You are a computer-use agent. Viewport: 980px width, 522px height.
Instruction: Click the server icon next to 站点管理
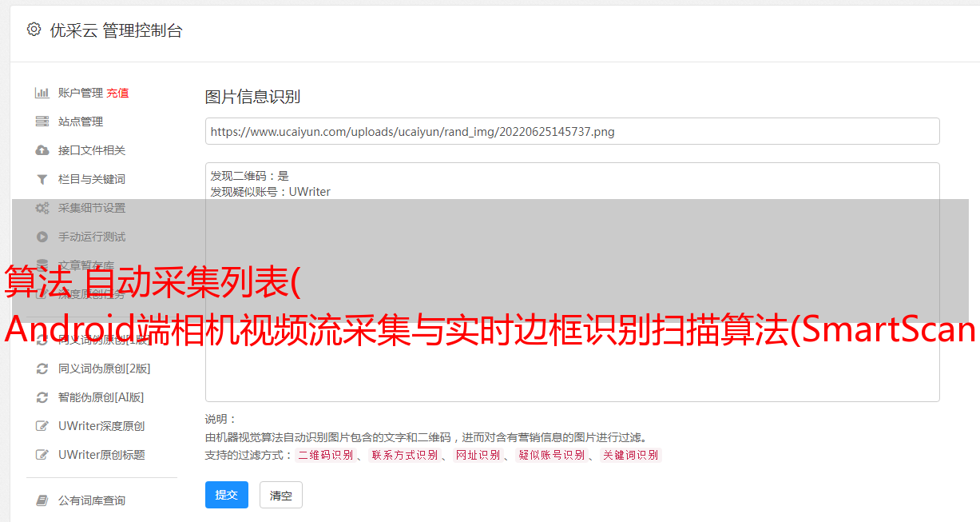(42, 122)
